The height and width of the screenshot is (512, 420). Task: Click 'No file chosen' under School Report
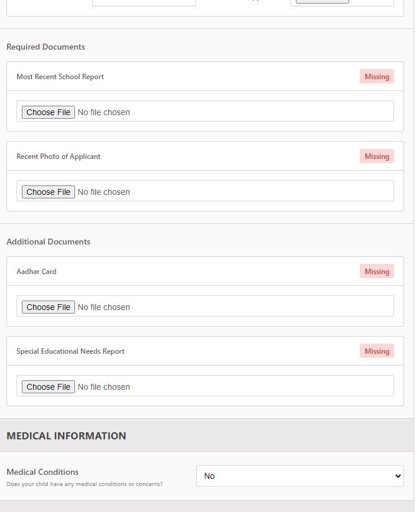click(103, 112)
